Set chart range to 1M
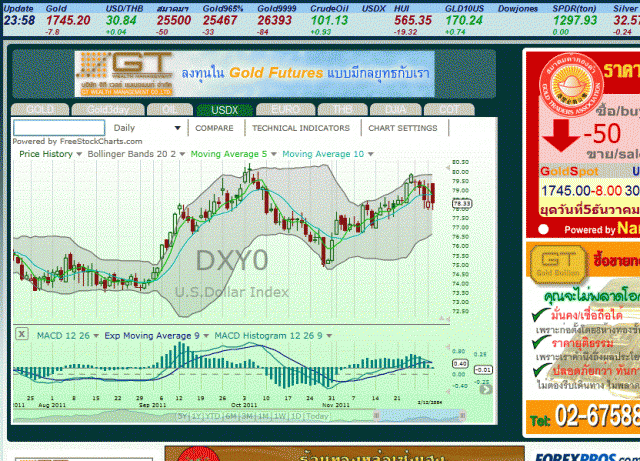 [264, 416]
